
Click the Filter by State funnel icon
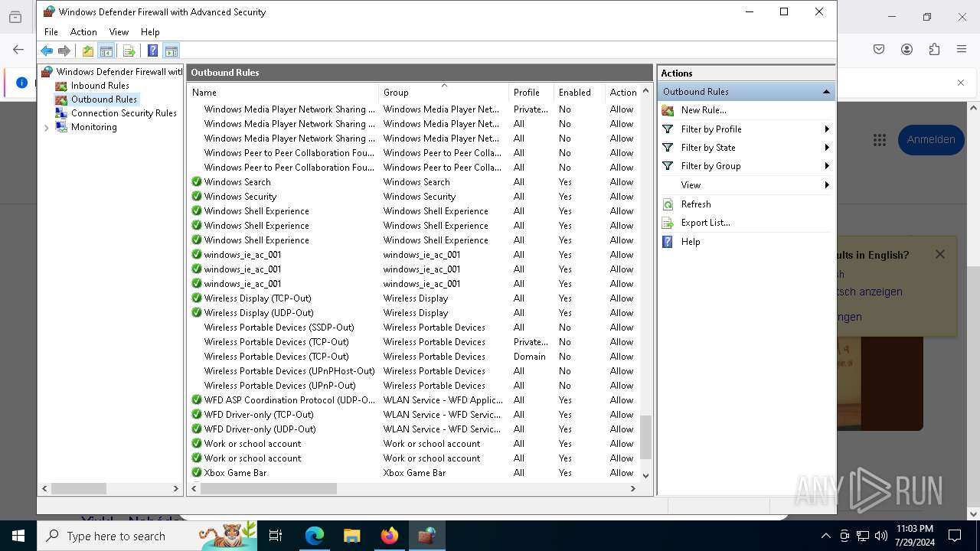[668, 148]
